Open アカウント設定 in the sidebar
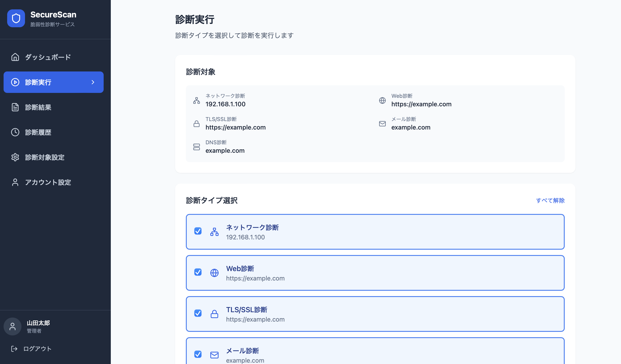 (x=53, y=182)
